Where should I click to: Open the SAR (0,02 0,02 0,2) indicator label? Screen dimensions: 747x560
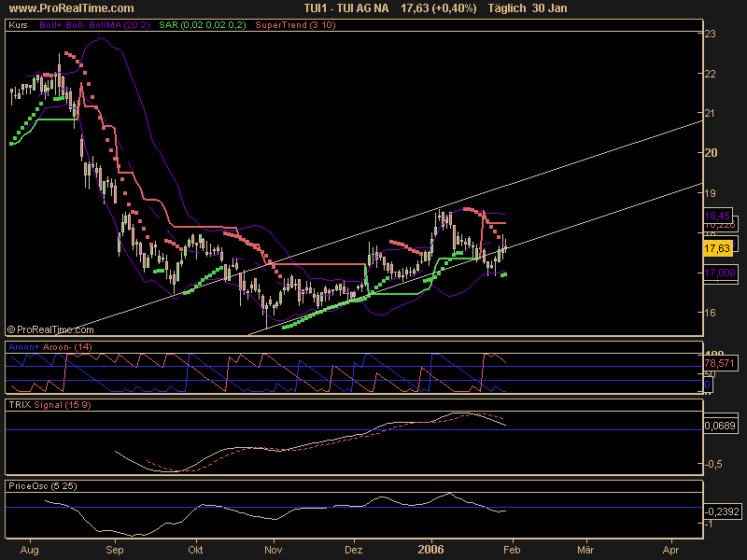coord(196,28)
